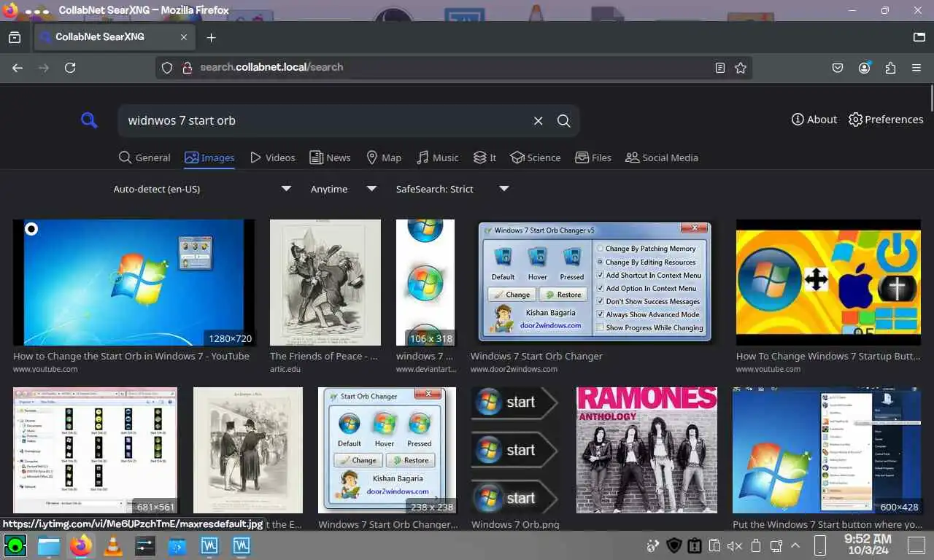
Task: Clear the search query with the X
Action: click(539, 121)
